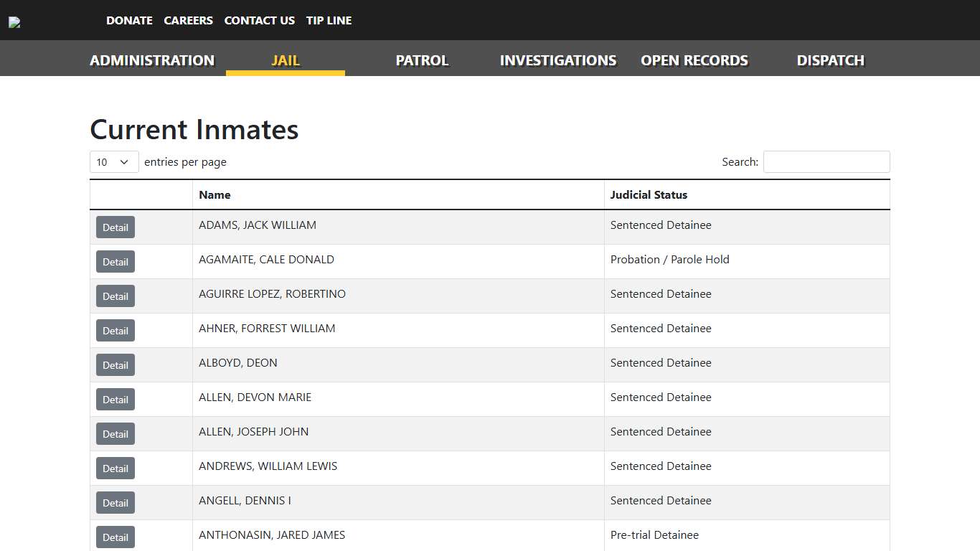
Task: Sort the table by Name column
Action: pos(215,194)
